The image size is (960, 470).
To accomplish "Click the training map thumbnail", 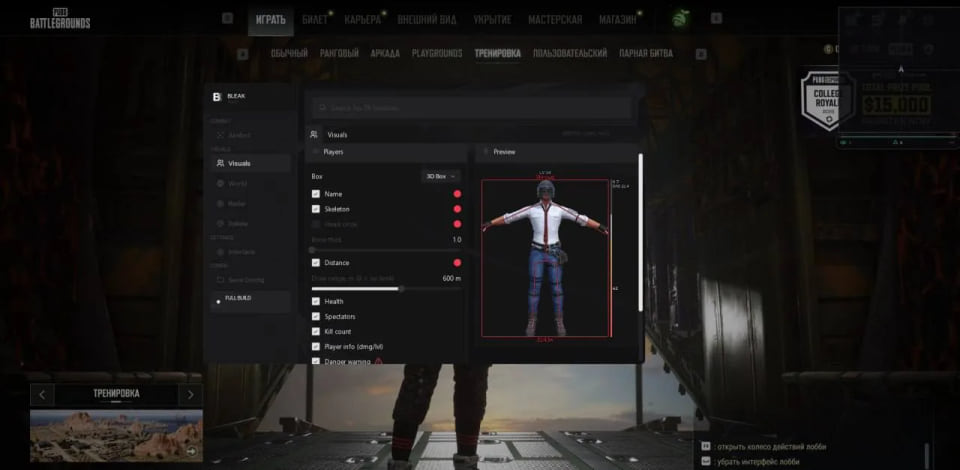I will coord(116,435).
